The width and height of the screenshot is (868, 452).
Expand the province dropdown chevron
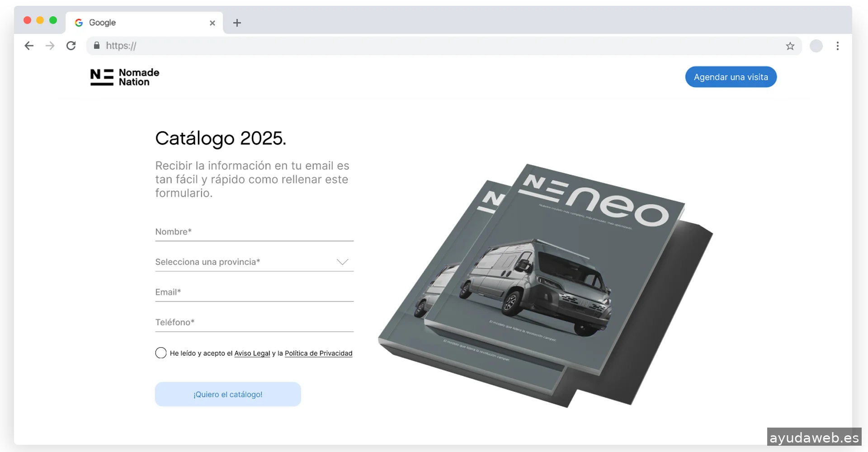342,262
